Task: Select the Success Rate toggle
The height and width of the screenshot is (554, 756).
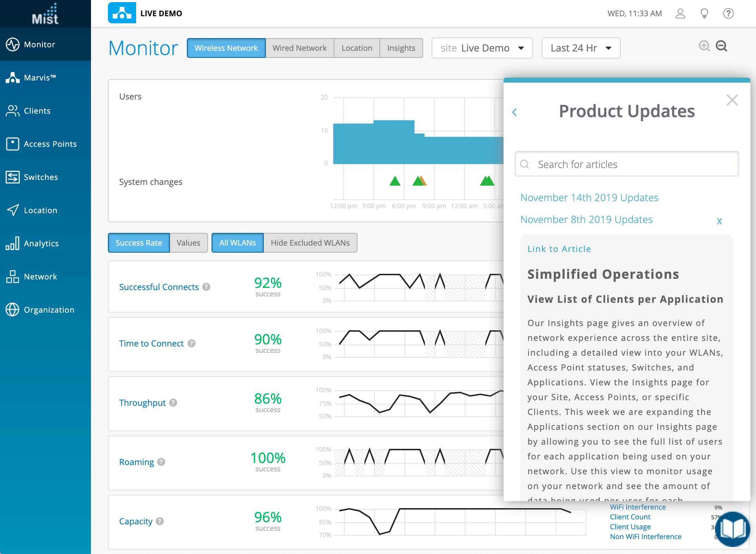Action: click(139, 243)
